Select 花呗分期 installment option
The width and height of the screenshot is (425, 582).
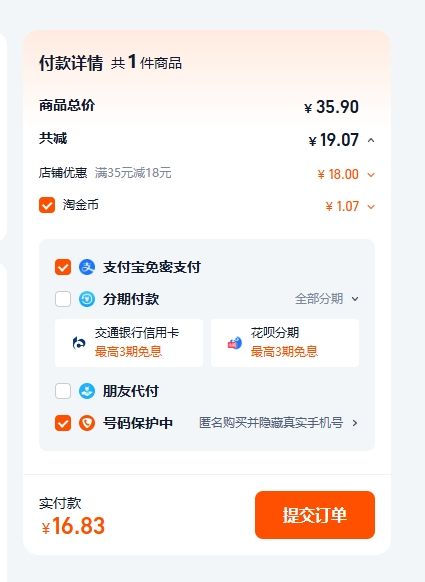pyautogui.click(x=285, y=343)
